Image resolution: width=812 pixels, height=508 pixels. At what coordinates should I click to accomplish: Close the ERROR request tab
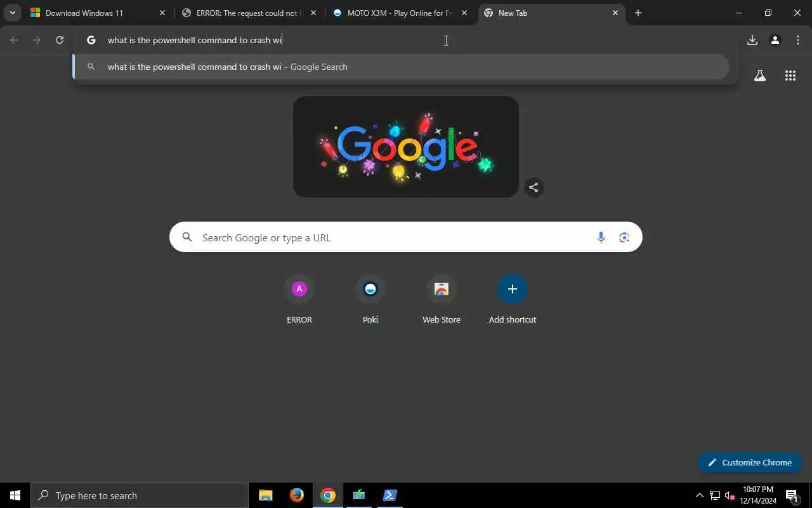(x=313, y=13)
